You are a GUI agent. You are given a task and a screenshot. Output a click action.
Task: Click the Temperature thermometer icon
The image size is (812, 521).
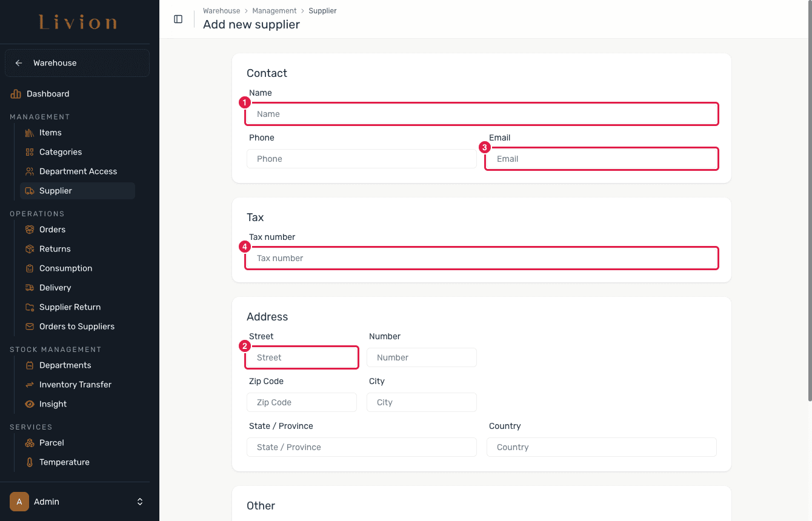(x=29, y=462)
